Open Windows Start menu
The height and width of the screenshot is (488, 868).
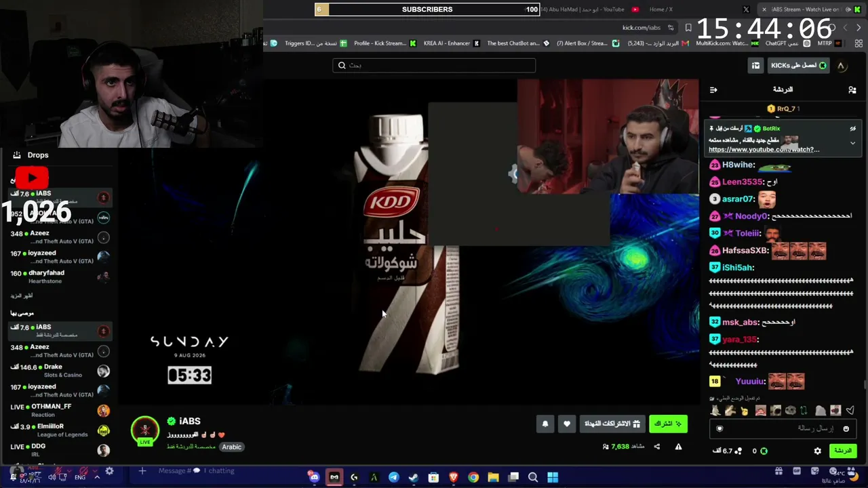click(553, 477)
